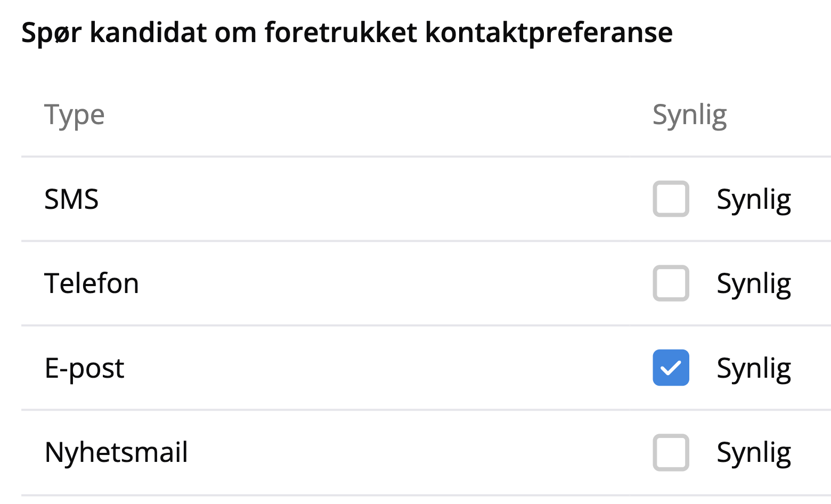Select the E-post type label

pyautogui.click(x=84, y=368)
